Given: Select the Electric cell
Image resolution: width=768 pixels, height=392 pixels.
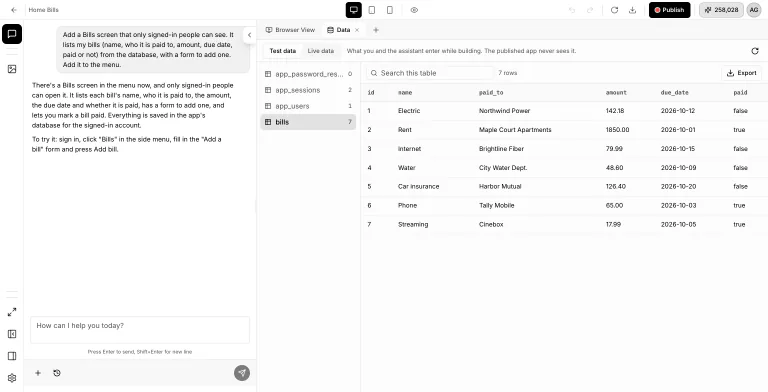Looking at the screenshot, I should tap(409, 111).
